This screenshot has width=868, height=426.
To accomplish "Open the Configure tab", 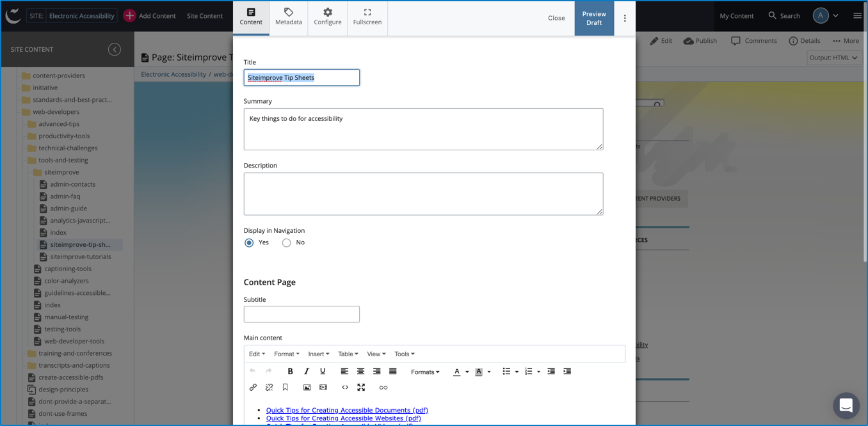I will click(x=328, y=17).
